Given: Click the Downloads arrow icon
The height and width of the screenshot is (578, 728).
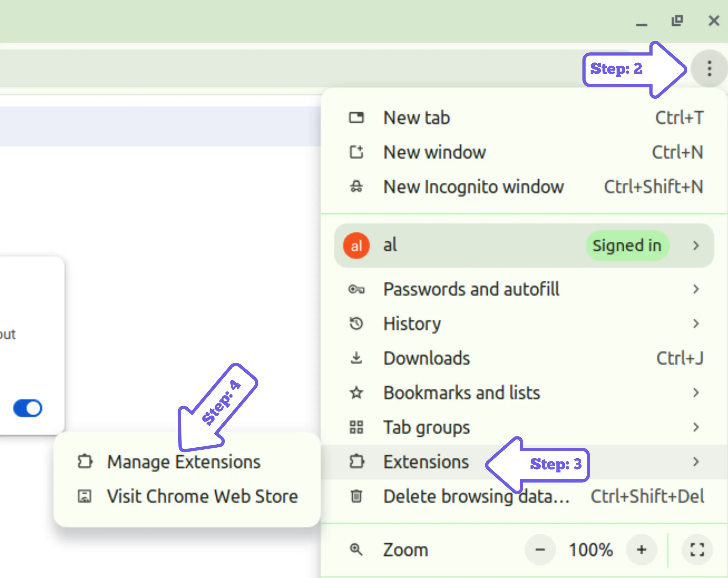Looking at the screenshot, I should (356, 358).
